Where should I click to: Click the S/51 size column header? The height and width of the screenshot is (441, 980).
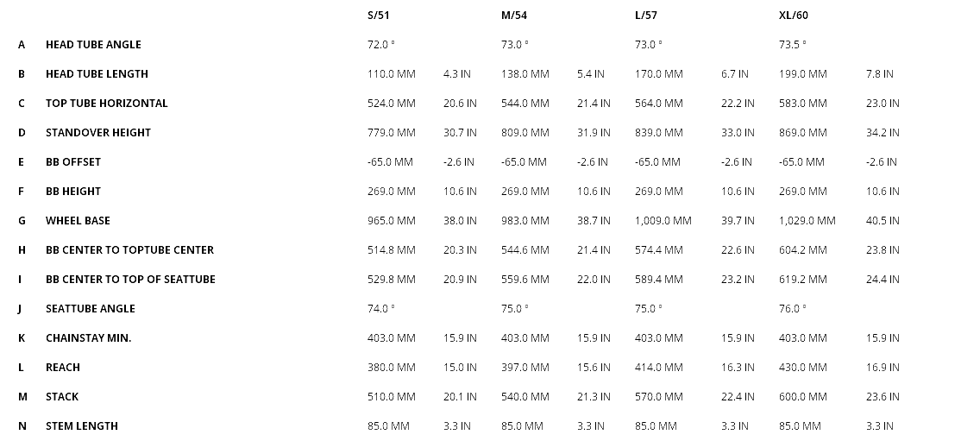coord(379,15)
